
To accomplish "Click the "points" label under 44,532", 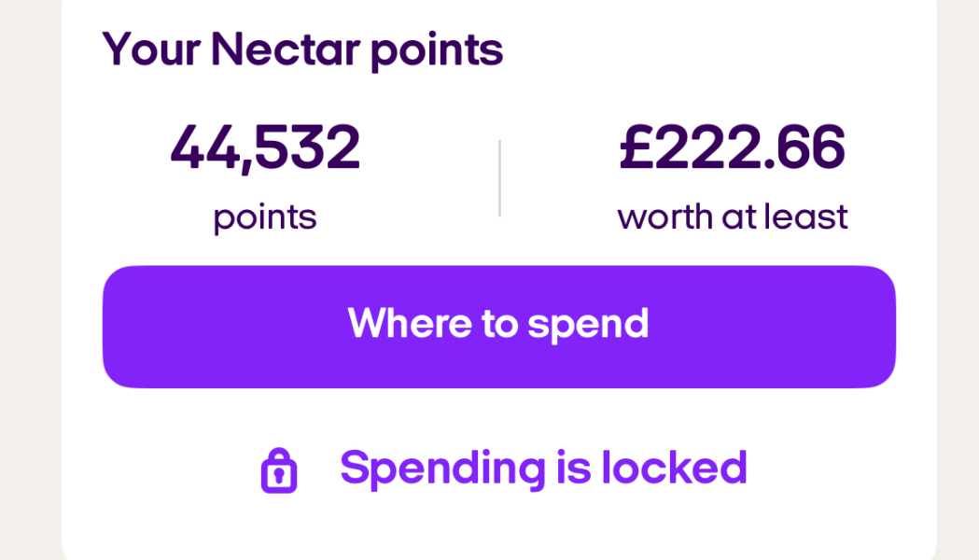I will [x=265, y=218].
